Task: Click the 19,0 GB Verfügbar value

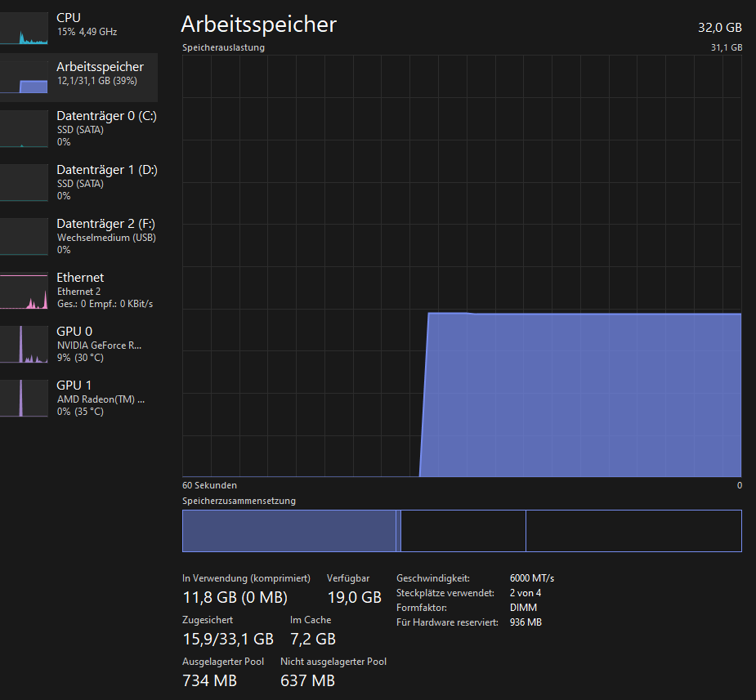Action: click(355, 597)
